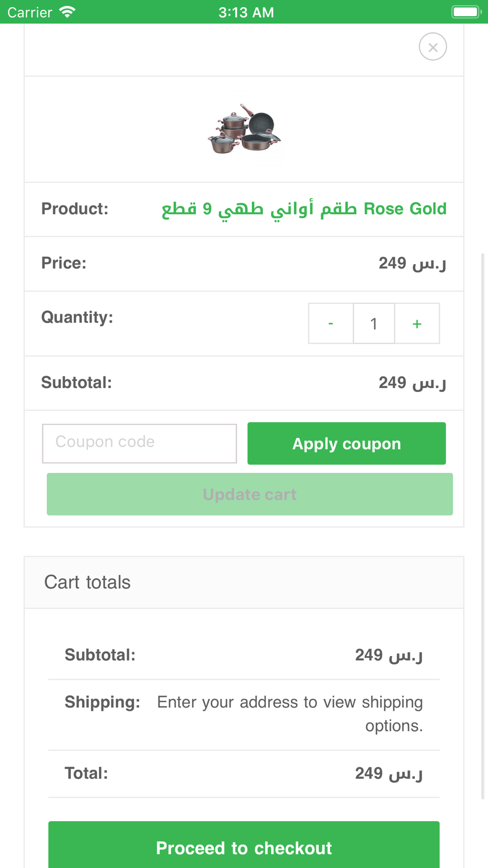Tap the Update cart button
The image size is (488, 868).
250,494
